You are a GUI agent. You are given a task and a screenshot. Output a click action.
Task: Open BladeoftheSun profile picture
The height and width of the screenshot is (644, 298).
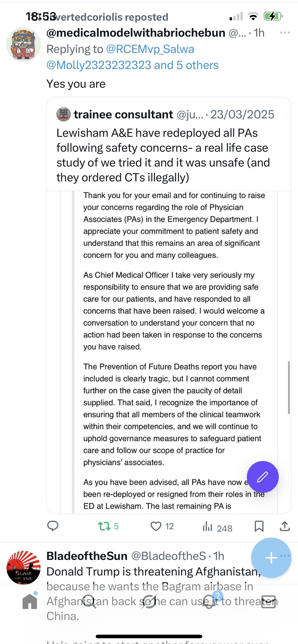coord(24,568)
